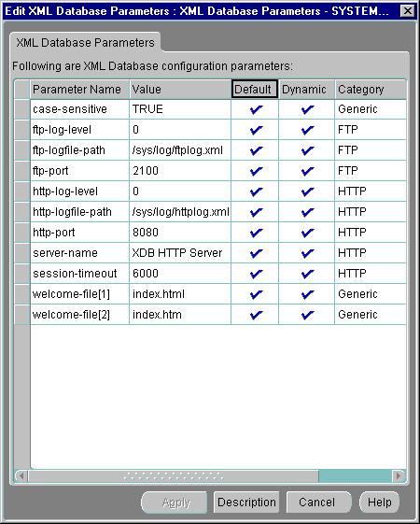Edit the /sys/log/ftplog.xml value cell
This screenshot has width=420, height=524.
pyautogui.click(x=180, y=150)
